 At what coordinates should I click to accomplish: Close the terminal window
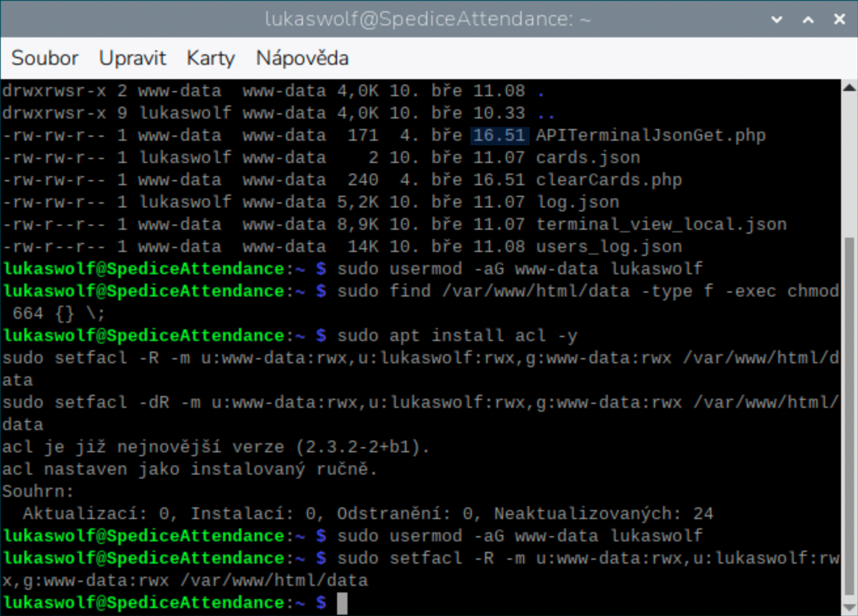point(840,19)
